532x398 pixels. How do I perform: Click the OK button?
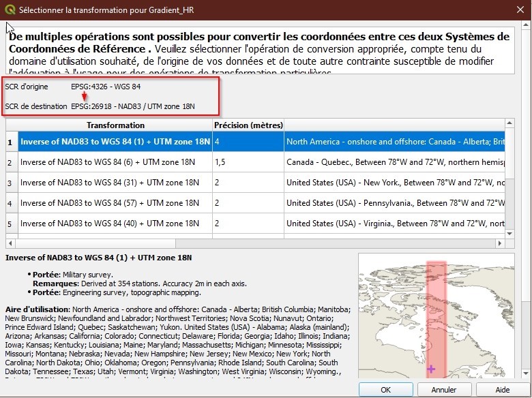386,390
